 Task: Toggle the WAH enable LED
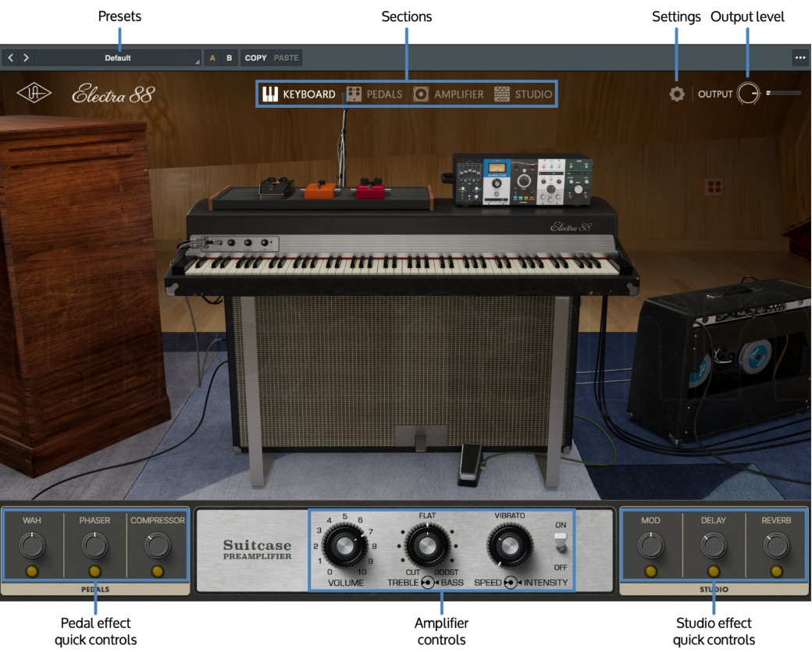[x=31, y=572]
